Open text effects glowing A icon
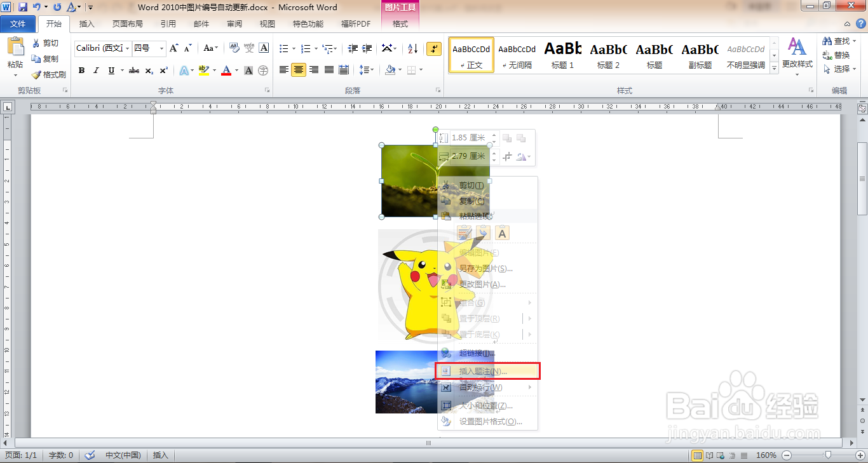The width and height of the screenshot is (868, 463). point(184,70)
